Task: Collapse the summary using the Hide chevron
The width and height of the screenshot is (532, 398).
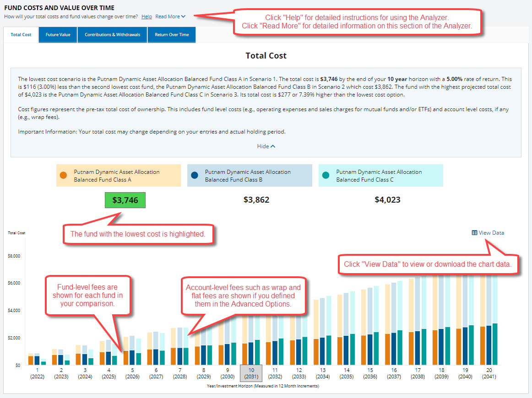Action: point(266,146)
